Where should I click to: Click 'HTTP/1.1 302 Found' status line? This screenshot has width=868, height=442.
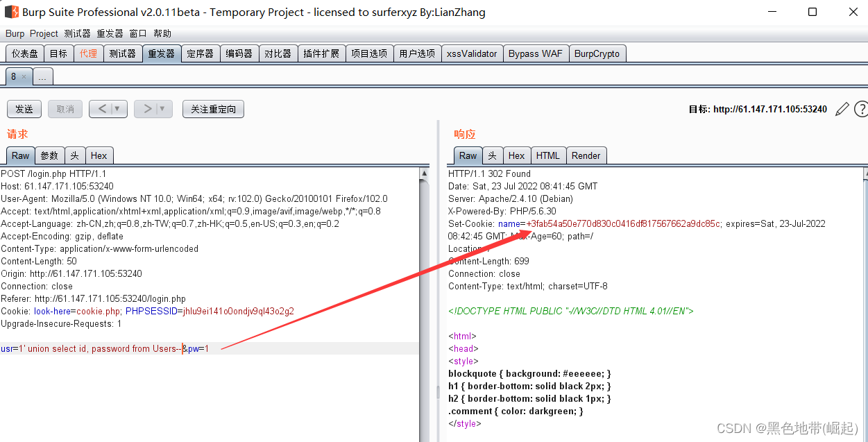[x=489, y=173]
